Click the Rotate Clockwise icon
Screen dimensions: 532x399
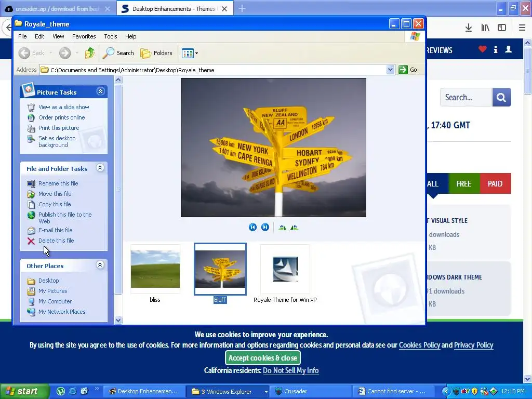click(x=282, y=228)
